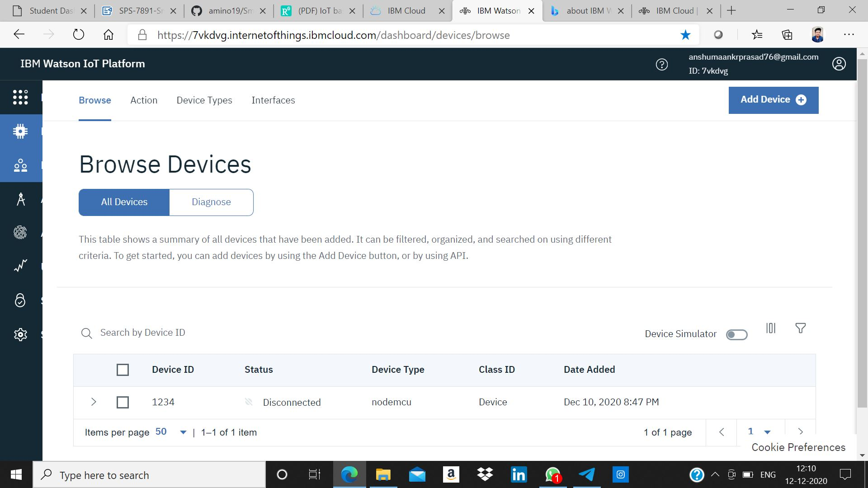Screen dimensions: 868x488
Task: Toggle the Device Simulator switch
Action: pos(736,335)
